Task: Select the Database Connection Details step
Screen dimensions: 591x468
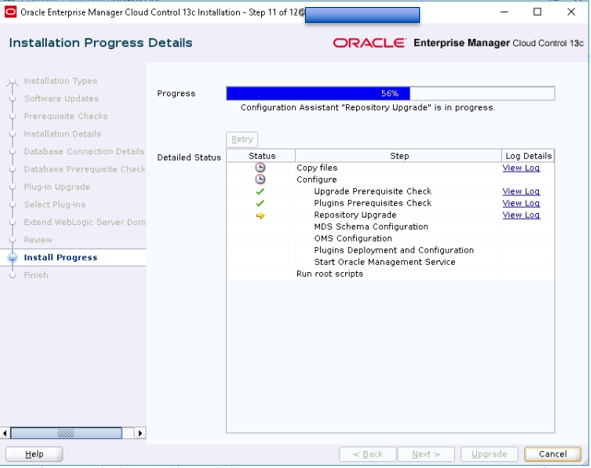Action: (84, 151)
